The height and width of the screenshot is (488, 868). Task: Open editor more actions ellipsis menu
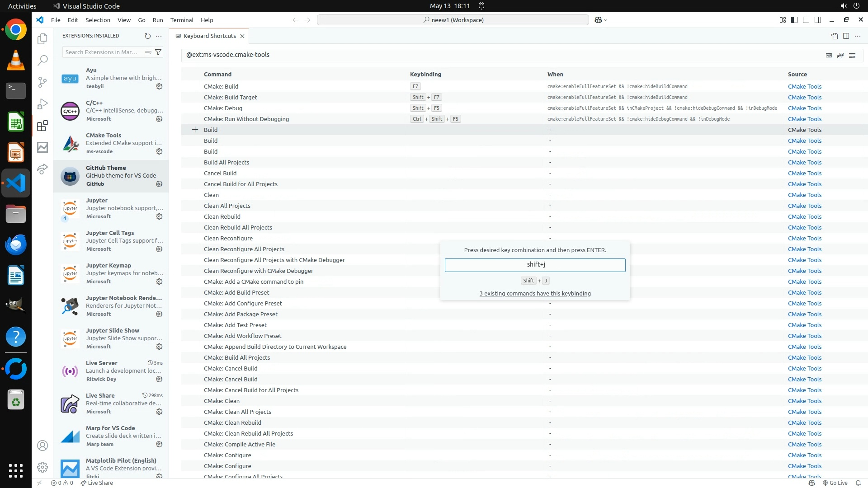[x=858, y=36]
